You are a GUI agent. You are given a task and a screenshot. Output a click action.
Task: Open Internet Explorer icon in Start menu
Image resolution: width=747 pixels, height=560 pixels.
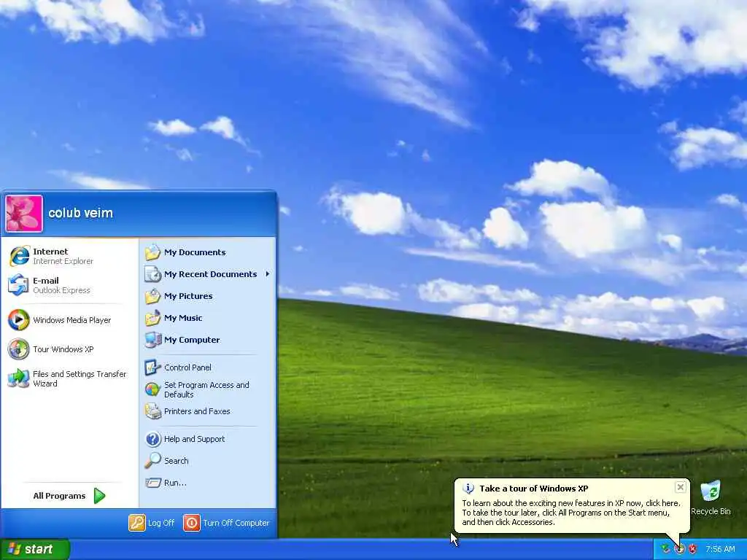[19, 256]
